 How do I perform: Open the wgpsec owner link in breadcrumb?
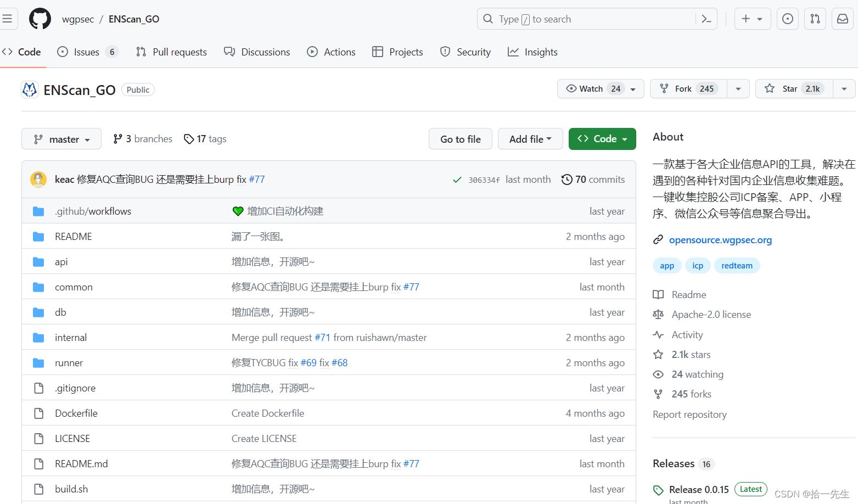[x=78, y=19]
